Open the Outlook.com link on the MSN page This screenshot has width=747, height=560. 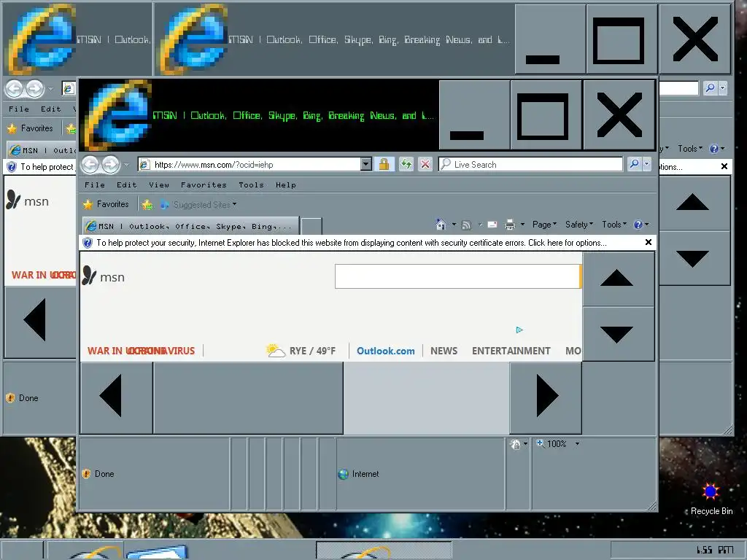385,351
